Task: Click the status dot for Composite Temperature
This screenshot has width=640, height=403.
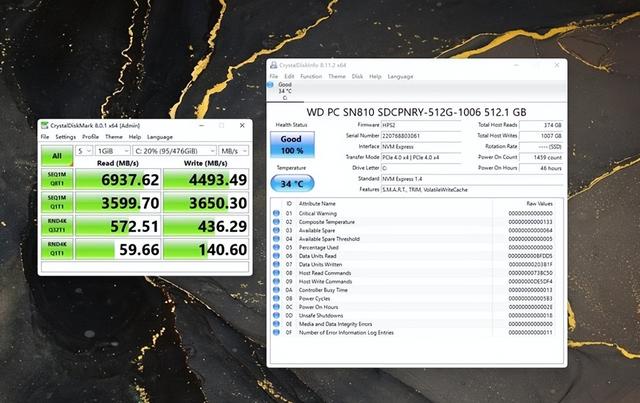Action: (275, 222)
